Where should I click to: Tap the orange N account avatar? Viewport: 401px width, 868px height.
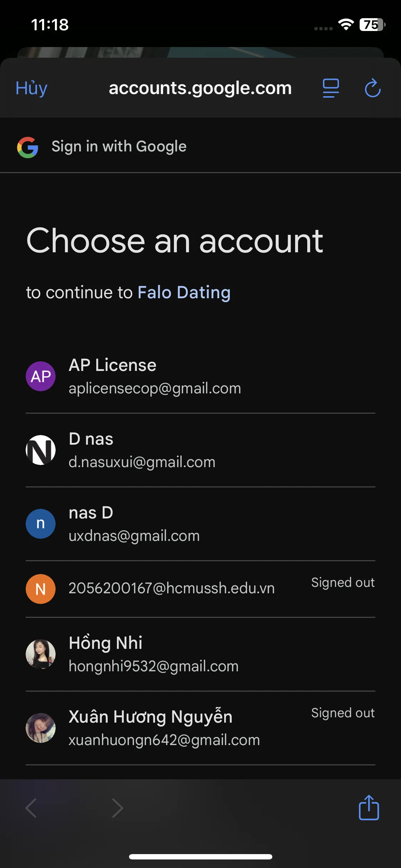(x=41, y=589)
